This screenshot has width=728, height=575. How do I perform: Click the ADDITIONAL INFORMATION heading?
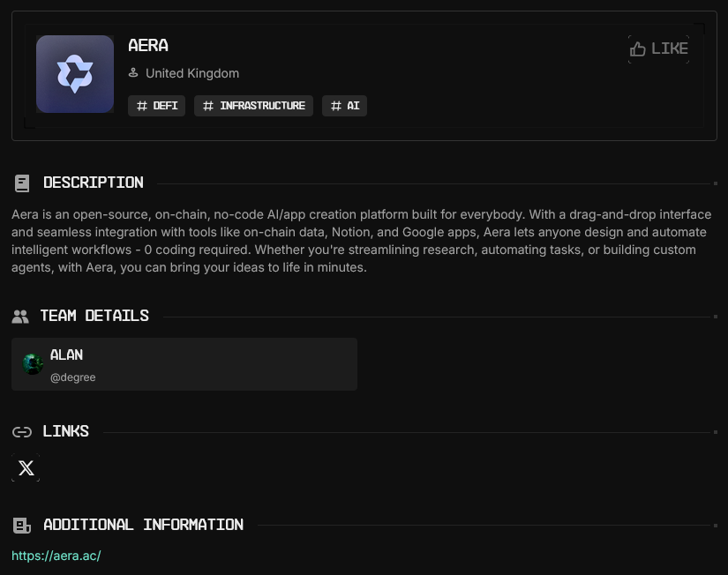143,525
